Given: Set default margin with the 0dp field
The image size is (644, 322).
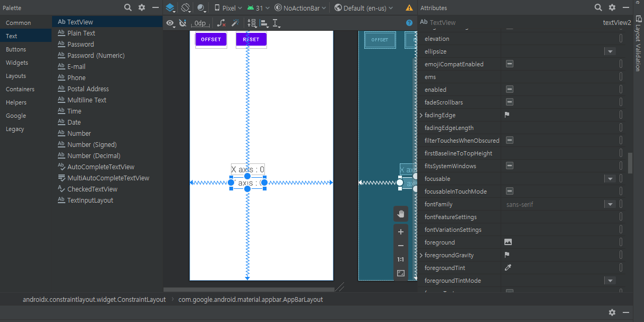Looking at the screenshot, I should point(201,23).
